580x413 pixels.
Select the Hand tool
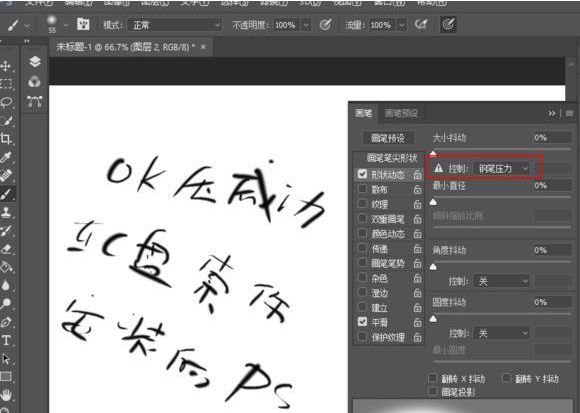pyautogui.click(x=6, y=395)
